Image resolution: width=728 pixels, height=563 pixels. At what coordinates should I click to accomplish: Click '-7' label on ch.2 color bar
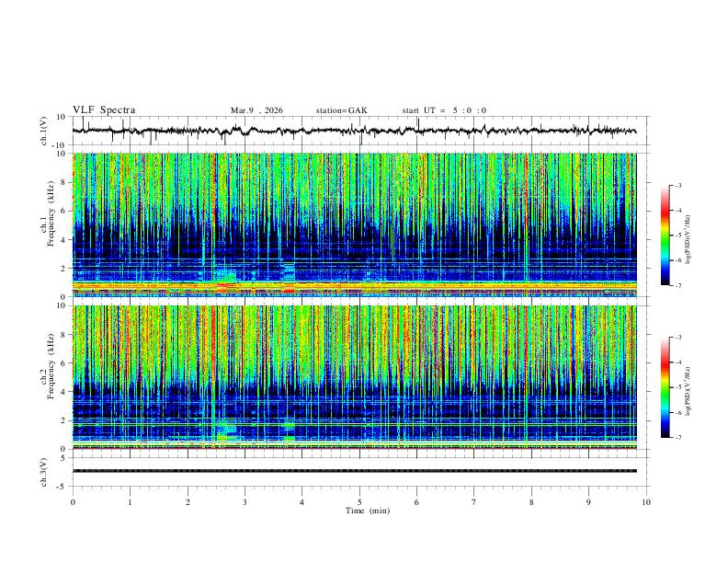677,438
